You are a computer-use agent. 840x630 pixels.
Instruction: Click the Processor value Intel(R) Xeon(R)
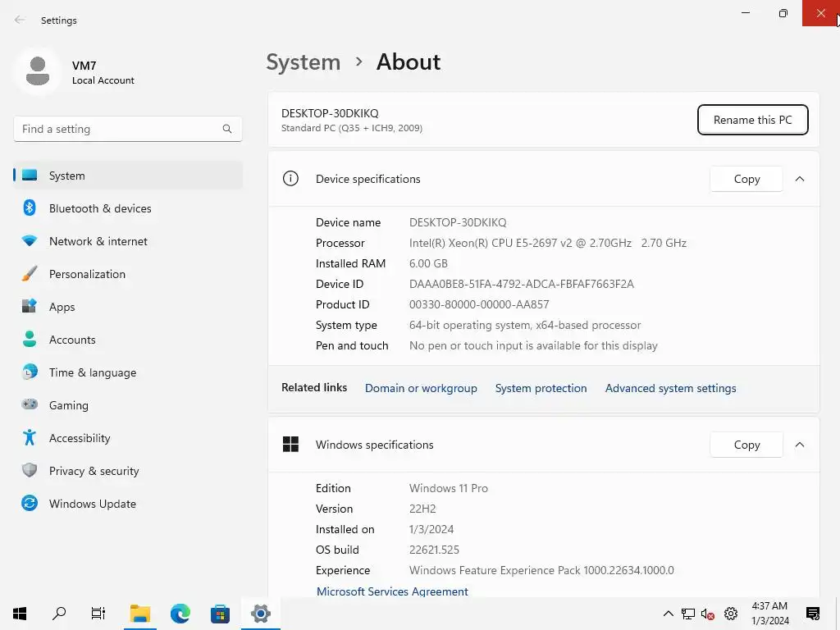[547, 243]
